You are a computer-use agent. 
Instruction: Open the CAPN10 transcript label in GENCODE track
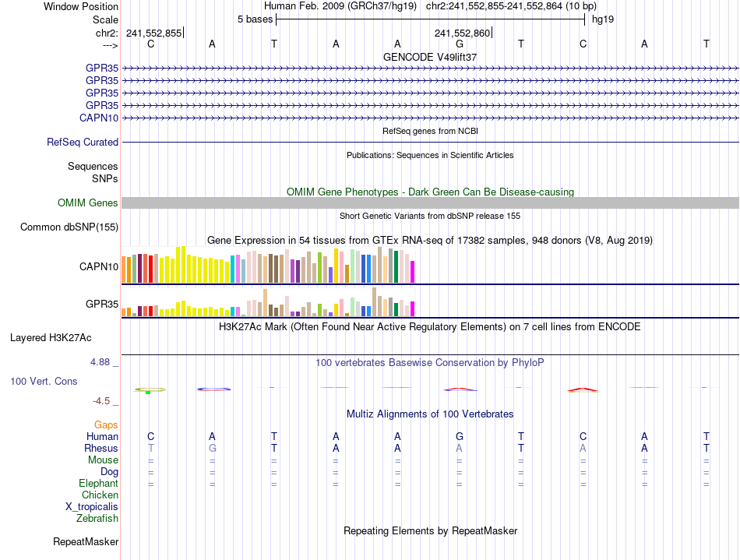[x=99, y=118]
